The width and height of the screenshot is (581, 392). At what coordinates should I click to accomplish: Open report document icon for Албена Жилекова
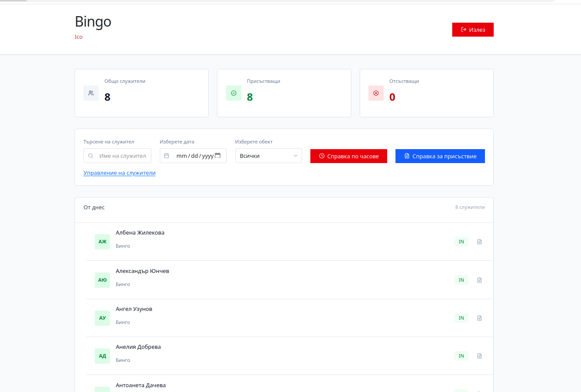pyautogui.click(x=479, y=242)
